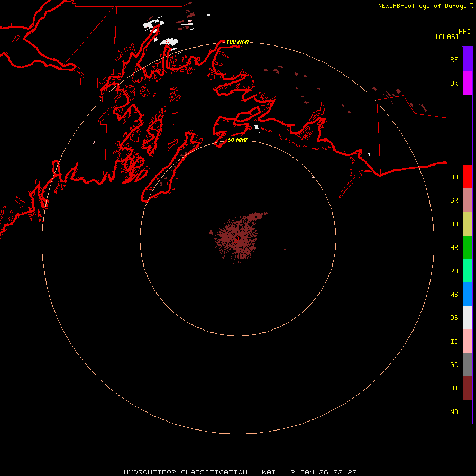The height and width of the screenshot is (476, 476).
Task: Click the BD yellow legend swatch
Action: [467, 224]
